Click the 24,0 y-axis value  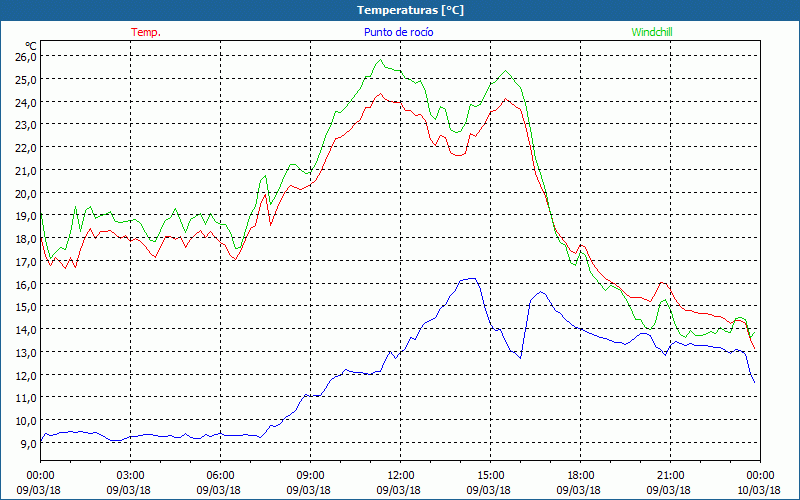26,102
